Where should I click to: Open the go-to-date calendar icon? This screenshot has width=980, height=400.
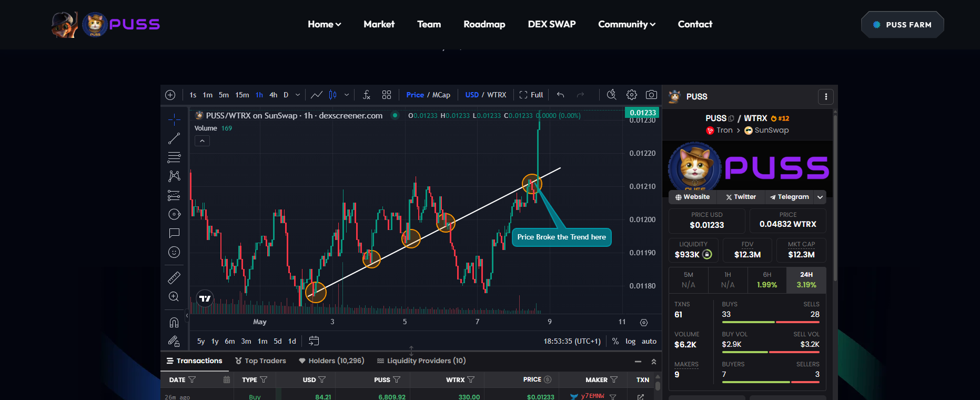click(x=314, y=341)
